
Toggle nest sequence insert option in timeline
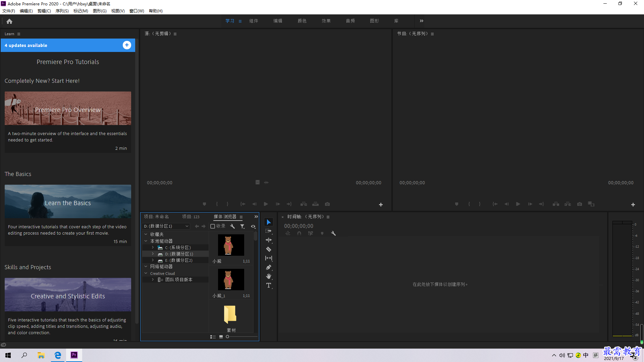click(288, 233)
